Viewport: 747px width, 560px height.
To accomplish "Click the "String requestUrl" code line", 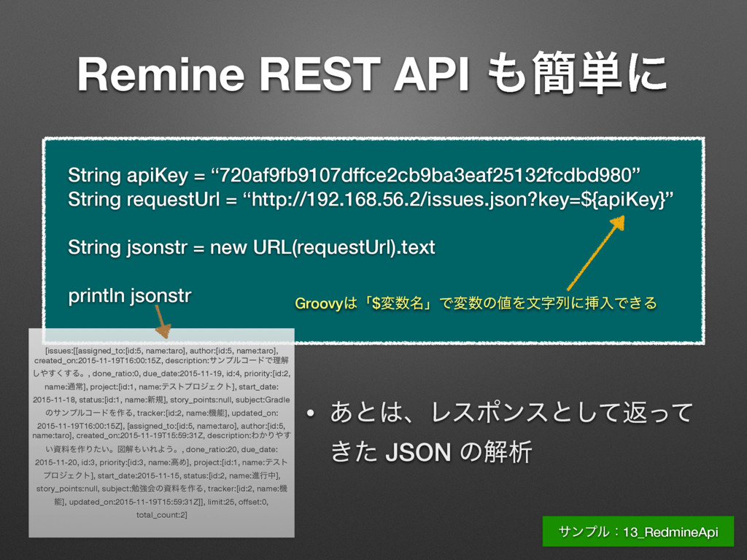I will 371,199.
